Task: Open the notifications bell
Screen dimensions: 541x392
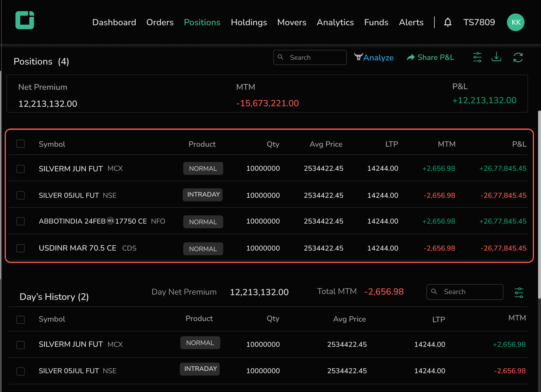Action: pos(448,22)
